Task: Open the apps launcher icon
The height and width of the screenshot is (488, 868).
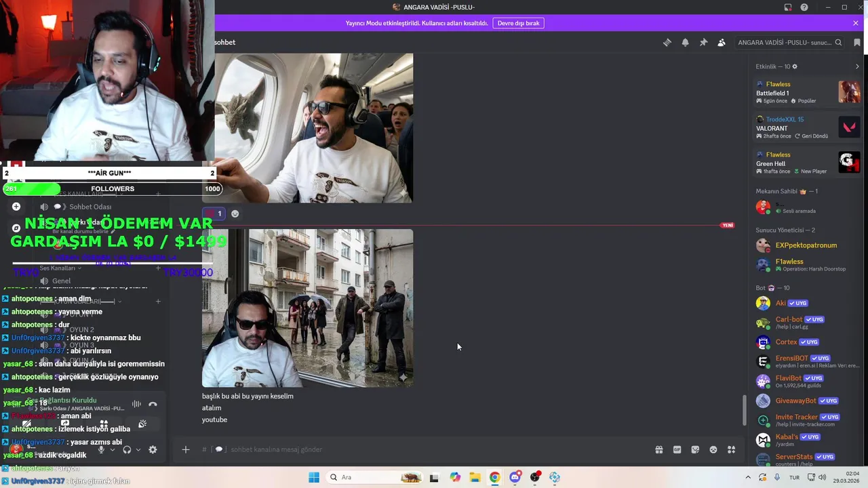Action: (732, 449)
